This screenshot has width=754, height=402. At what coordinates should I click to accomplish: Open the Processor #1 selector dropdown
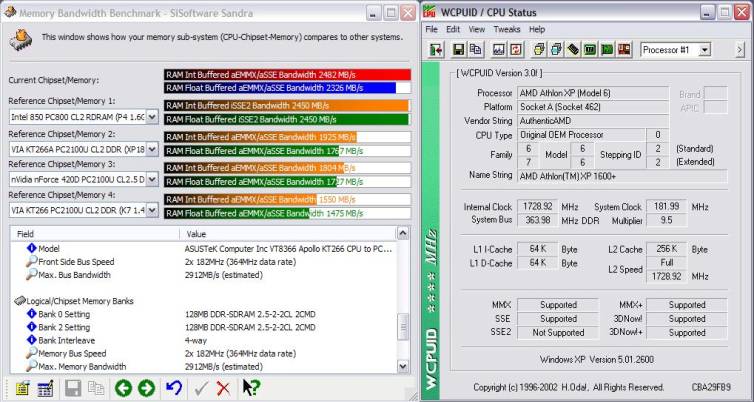[x=704, y=50]
